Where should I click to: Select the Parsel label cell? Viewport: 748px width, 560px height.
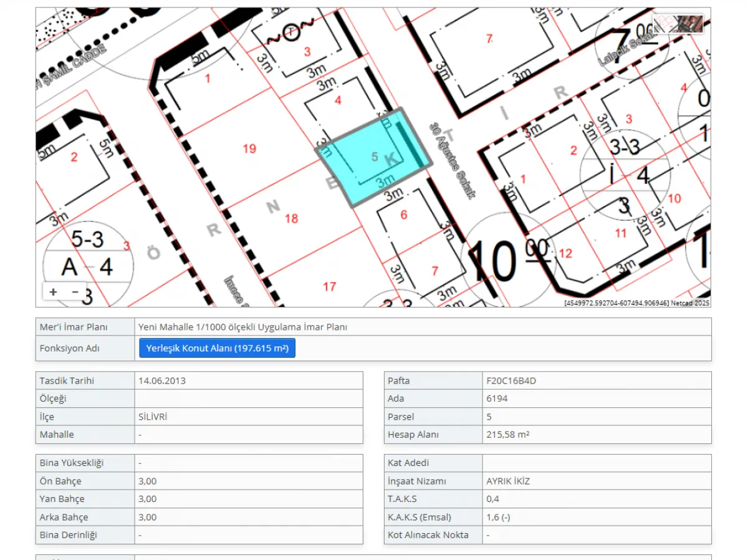pos(433,417)
